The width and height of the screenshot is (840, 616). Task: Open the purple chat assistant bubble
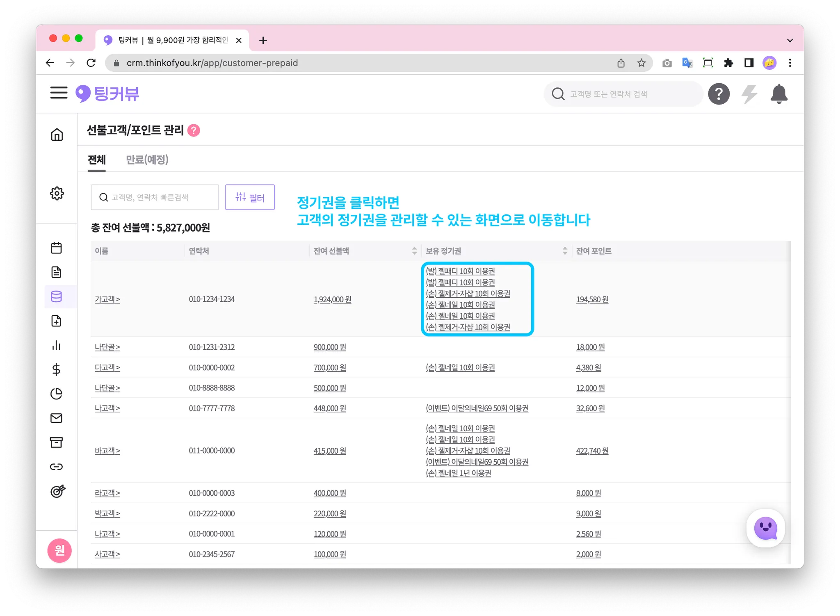(765, 528)
